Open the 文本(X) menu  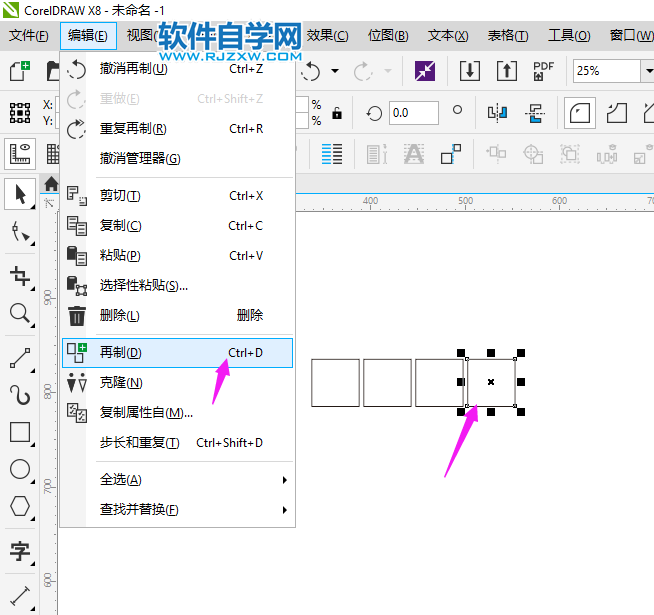(x=448, y=36)
